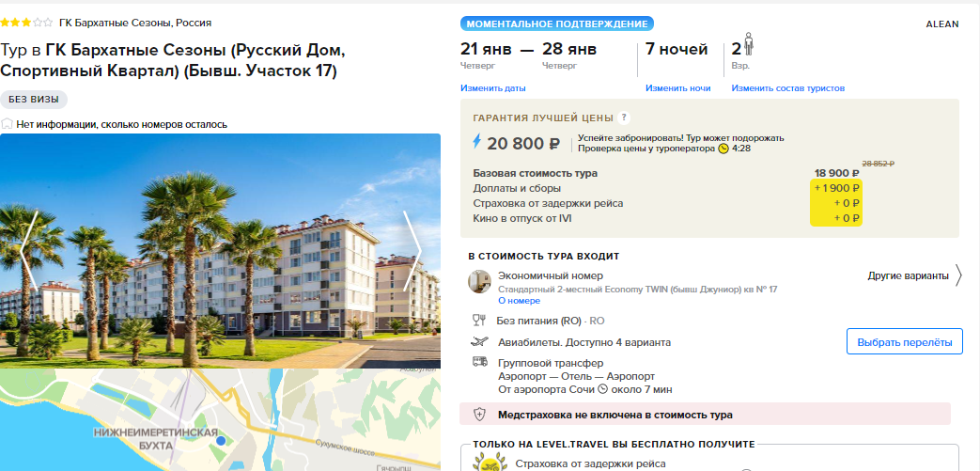Click the ALEAN tour operator label

(x=941, y=24)
